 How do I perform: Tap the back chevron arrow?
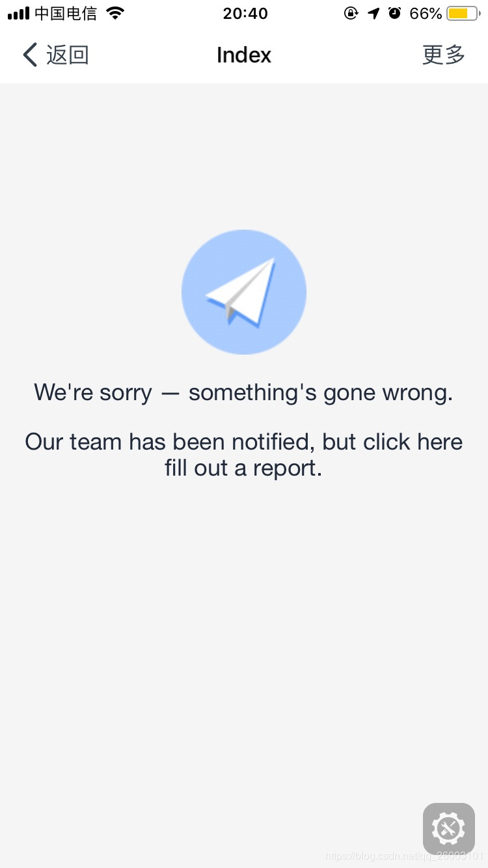click(30, 55)
